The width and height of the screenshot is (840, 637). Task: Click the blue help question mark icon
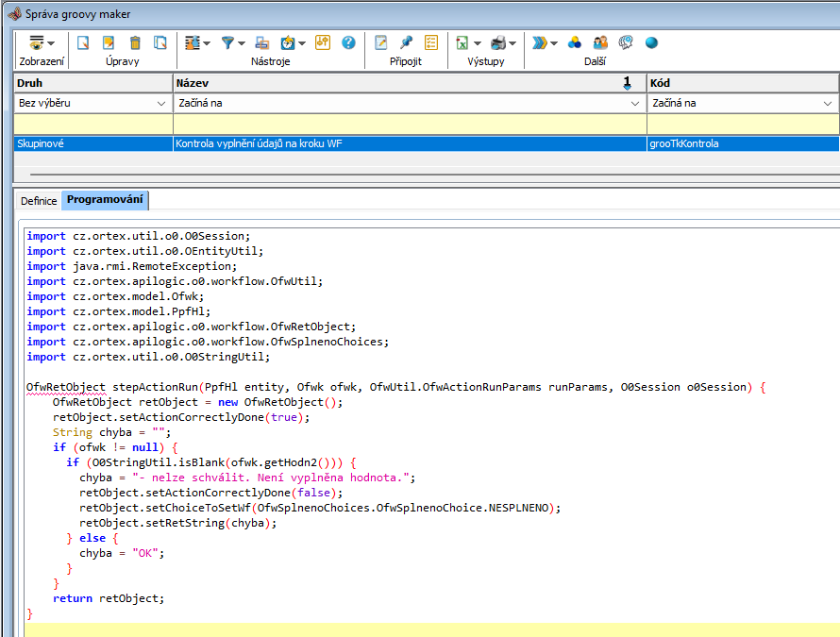(x=348, y=42)
